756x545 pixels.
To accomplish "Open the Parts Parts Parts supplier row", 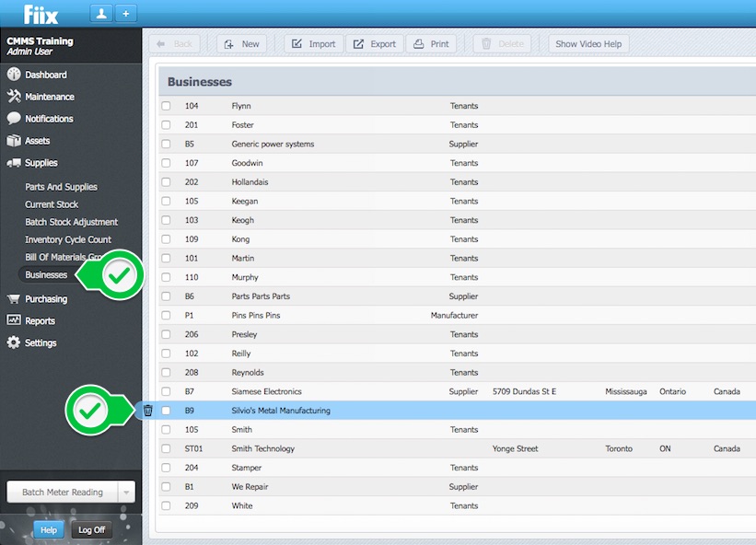I will (457, 296).
